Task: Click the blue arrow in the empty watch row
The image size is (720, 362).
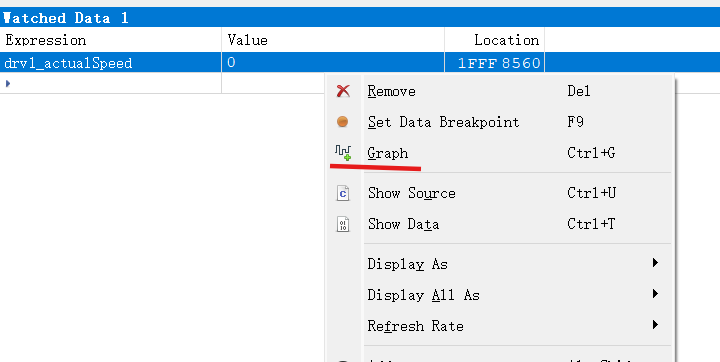Action: point(7,84)
